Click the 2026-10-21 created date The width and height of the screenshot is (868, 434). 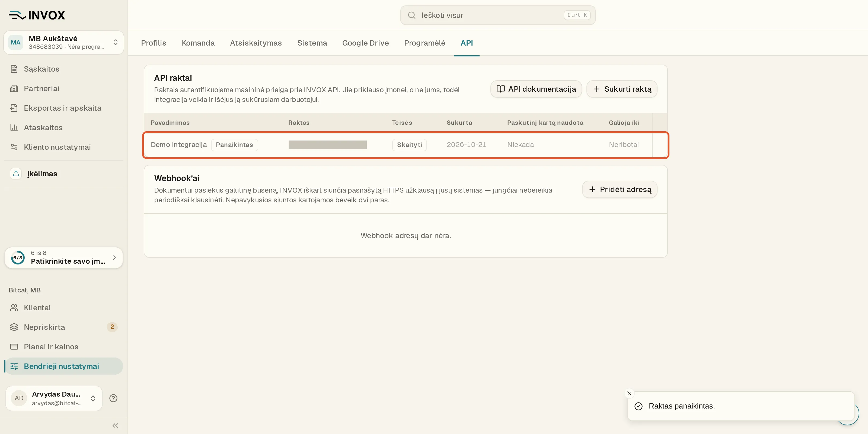[x=466, y=145]
